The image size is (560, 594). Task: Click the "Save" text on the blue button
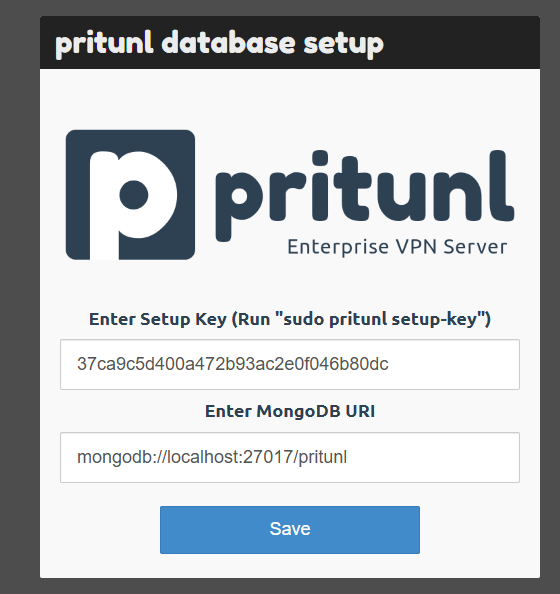[290, 529]
